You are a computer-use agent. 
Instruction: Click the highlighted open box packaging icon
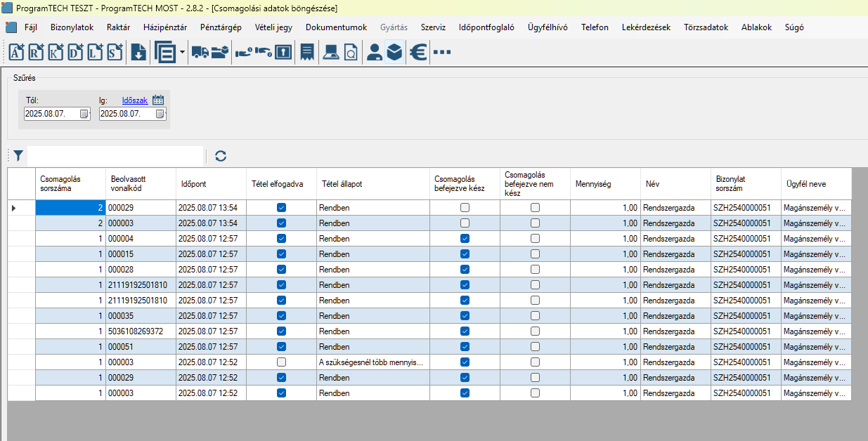[394, 52]
